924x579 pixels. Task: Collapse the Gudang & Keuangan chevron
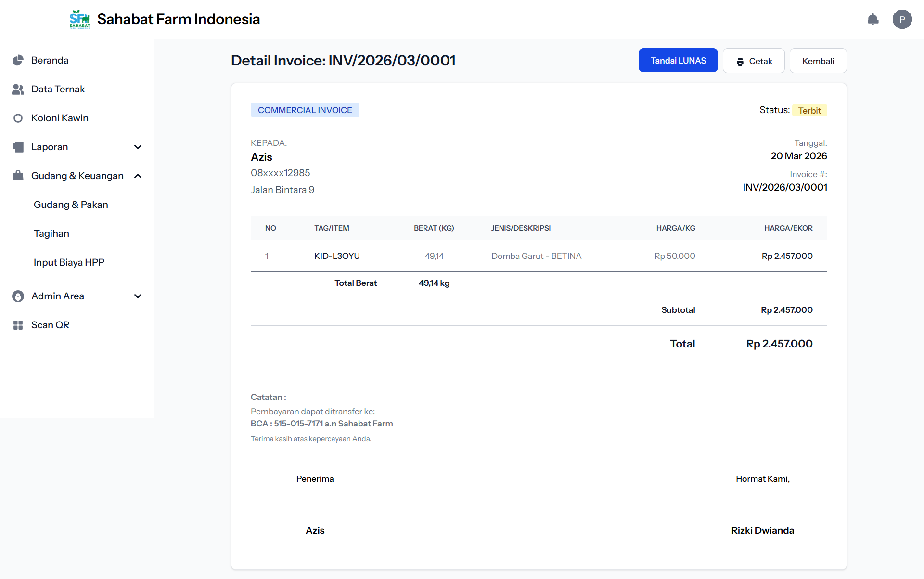coord(138,176)
